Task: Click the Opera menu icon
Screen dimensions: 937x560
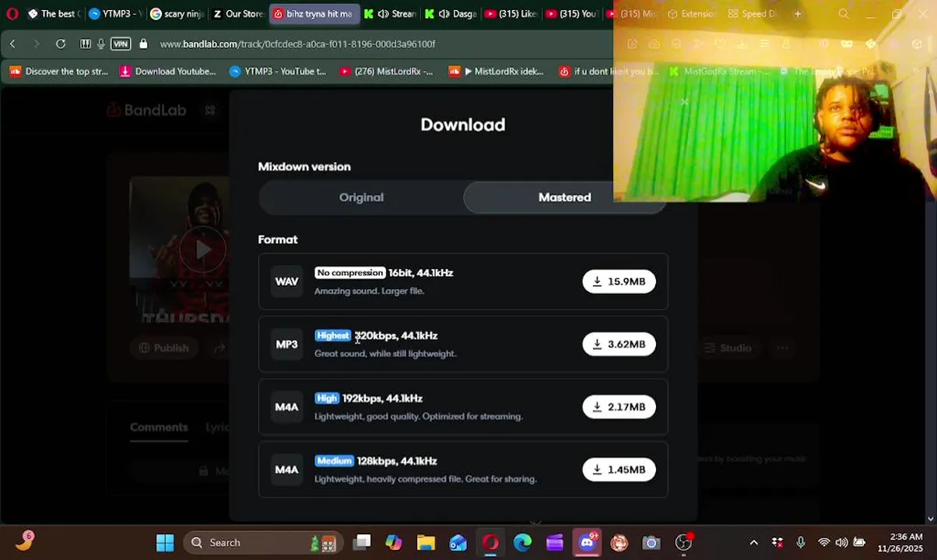Action: pos(12,13)
